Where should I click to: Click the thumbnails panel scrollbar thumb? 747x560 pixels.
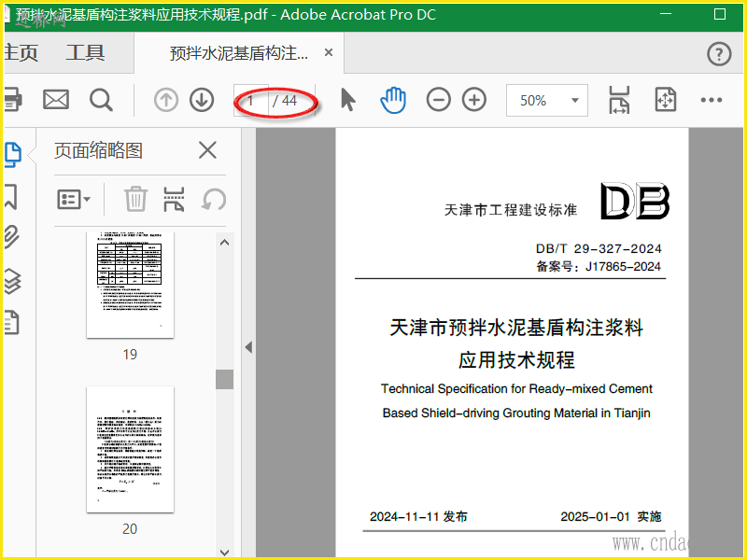click(x=224, y=380)
